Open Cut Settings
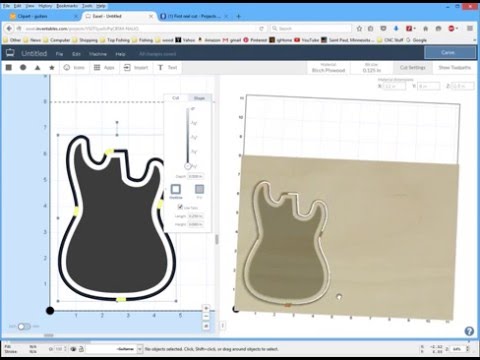 pos(413,68)
